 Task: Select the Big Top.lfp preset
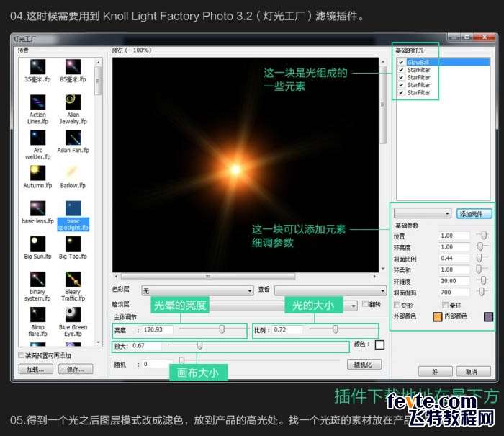(73, 244)
